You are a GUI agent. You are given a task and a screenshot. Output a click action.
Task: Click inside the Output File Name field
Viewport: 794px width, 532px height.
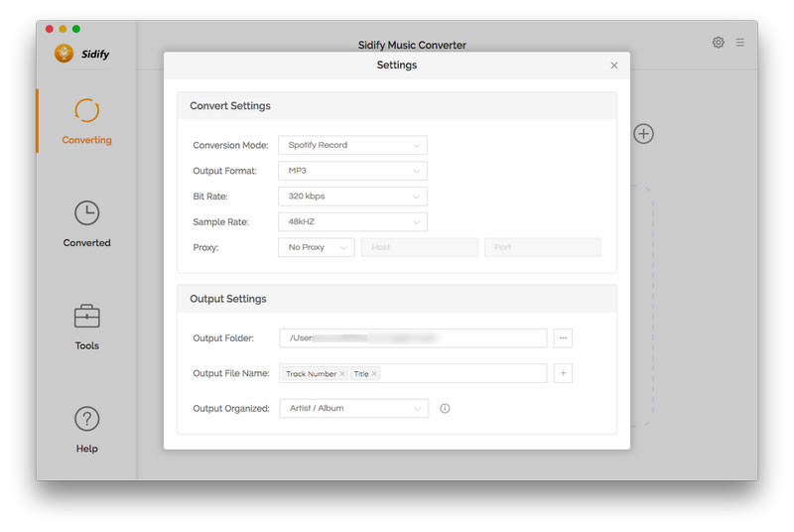413,373
